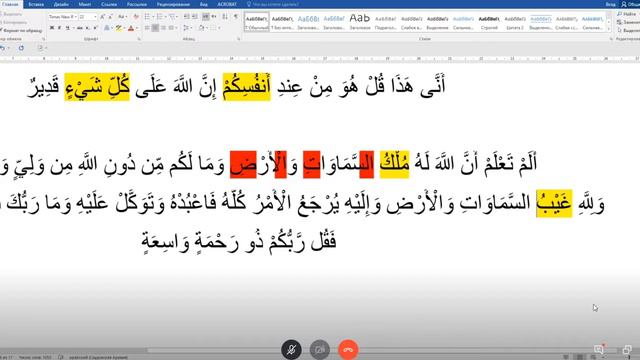This screenshot has width=640, height=360.
Task: Click the tell-me search box
Action: [x=273, y=4]
